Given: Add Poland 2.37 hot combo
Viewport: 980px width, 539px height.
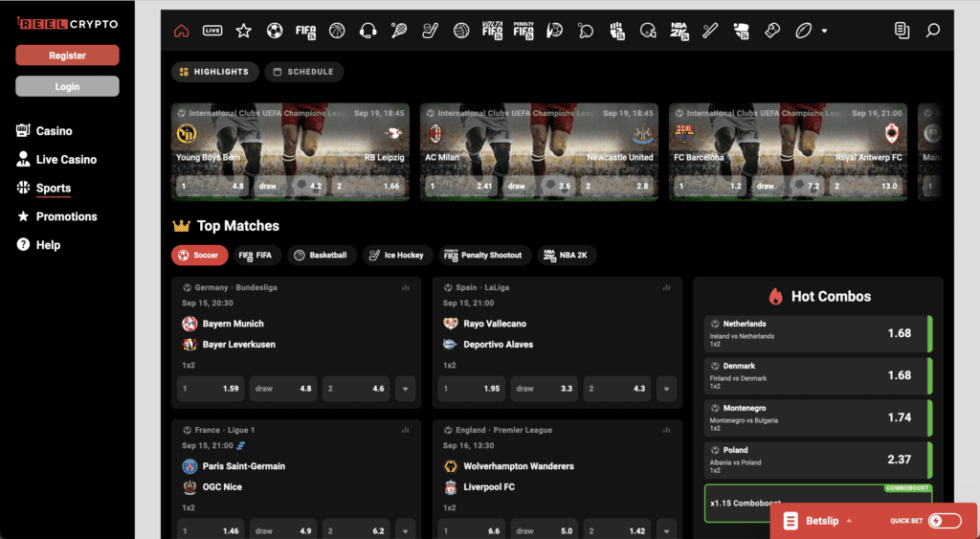Looking at the screenshot, I should 818,460.
